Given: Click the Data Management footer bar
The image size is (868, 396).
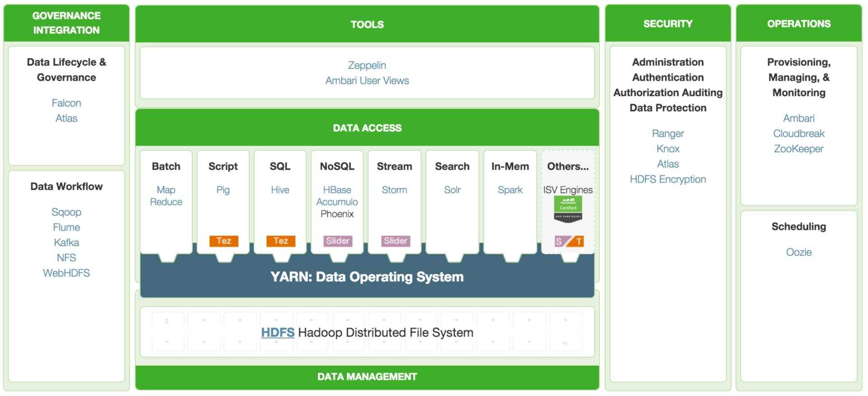Looking at the screenshot, I should tap(367, 377).
